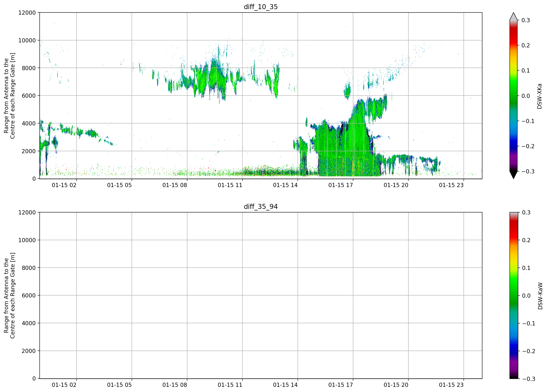Click the −0.2 tick on the DSW-KaW colorbar
547x392 pixels.
click(x=528, y=351)
